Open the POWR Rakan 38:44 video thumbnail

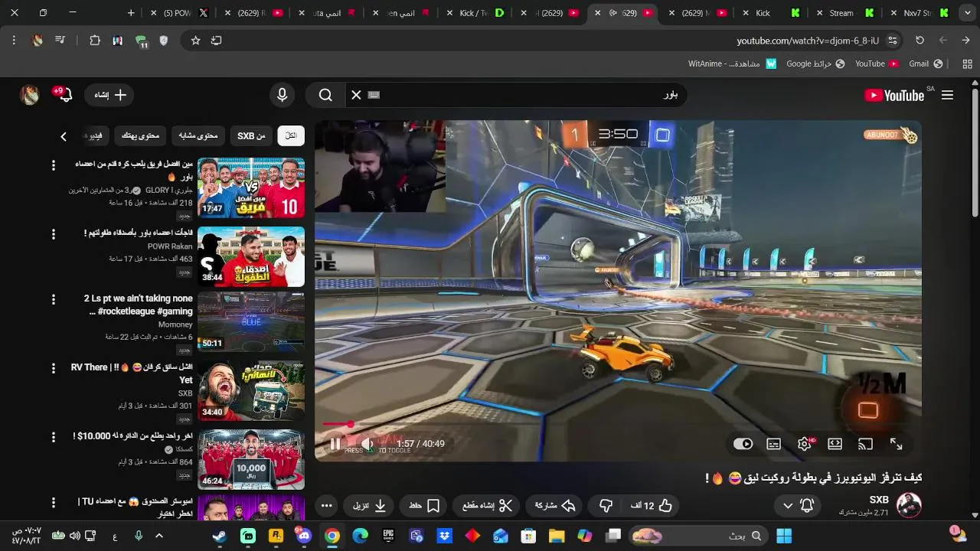click(251, 256)
